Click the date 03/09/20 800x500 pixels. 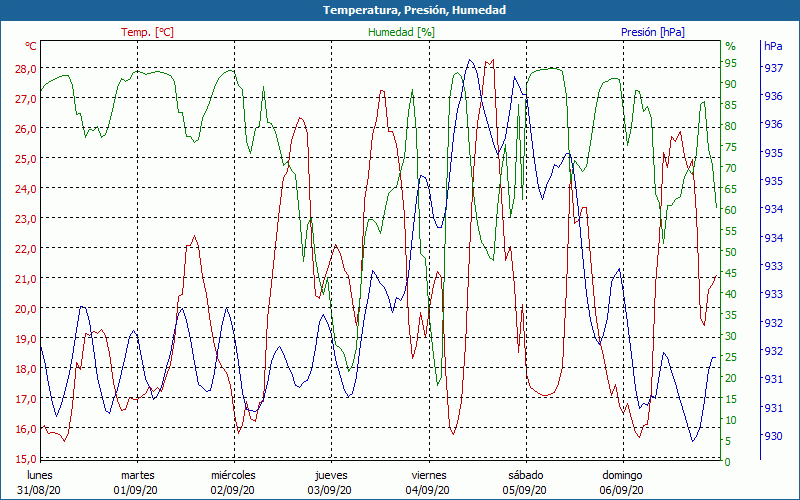pyautogui.click(x=330, y=490)
